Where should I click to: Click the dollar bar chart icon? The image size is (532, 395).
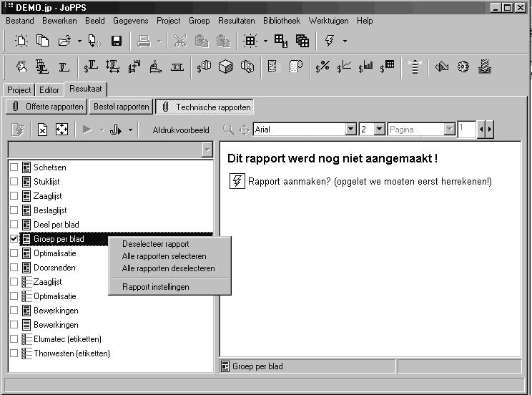[x=366, y=67]
